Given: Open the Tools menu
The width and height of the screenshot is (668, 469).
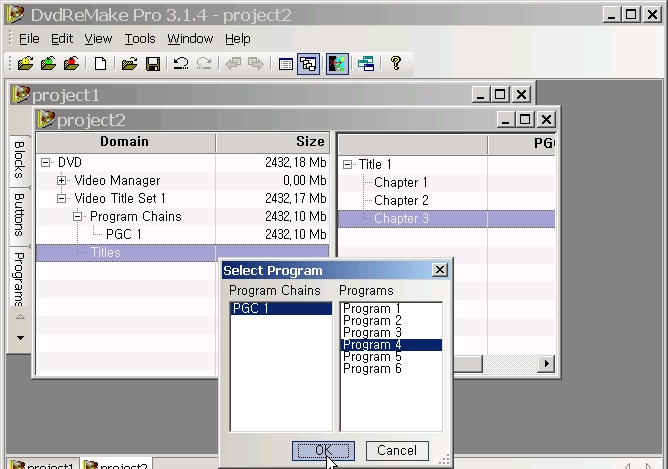Looking at the screenshot, I should tap(140, 39).
